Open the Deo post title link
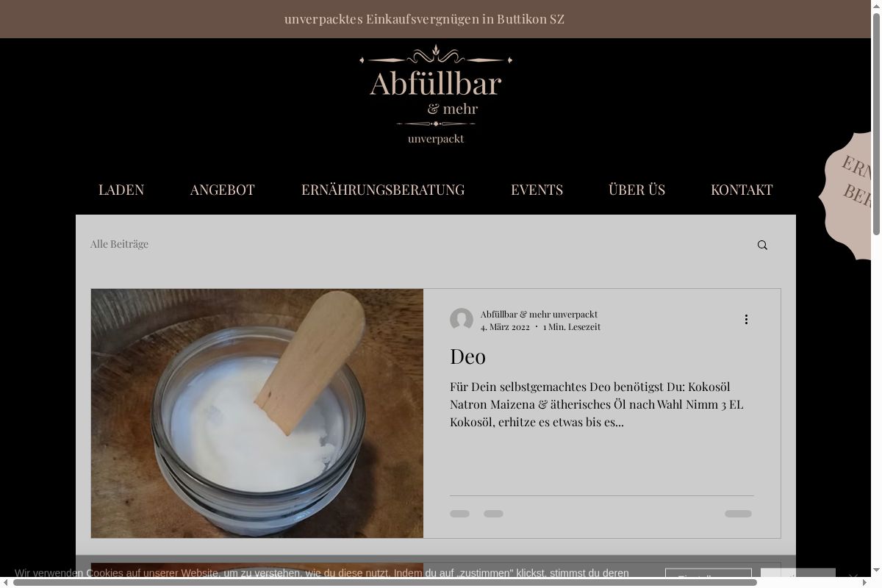882x588 pixels. pyautogui.click(x=467, y=356)
